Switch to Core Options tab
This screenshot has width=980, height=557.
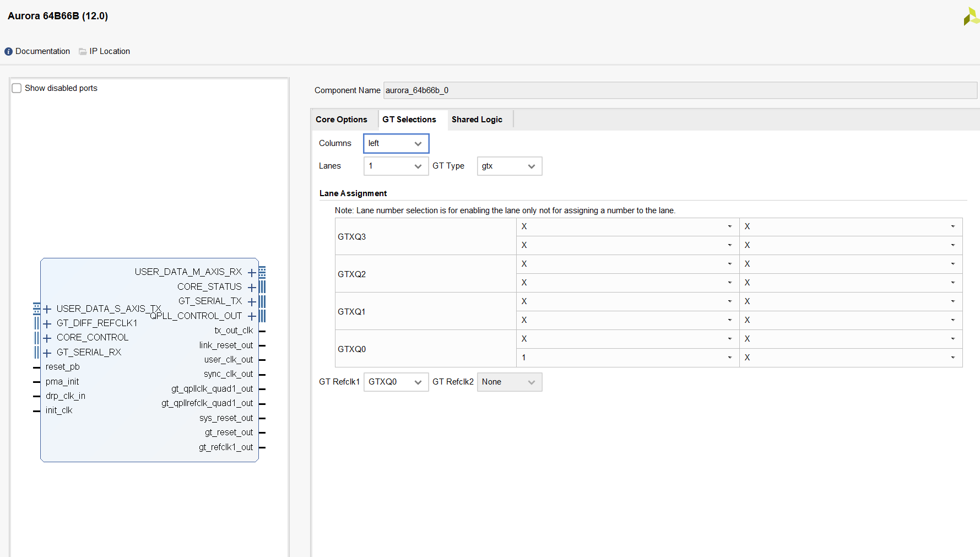(342, 120)
